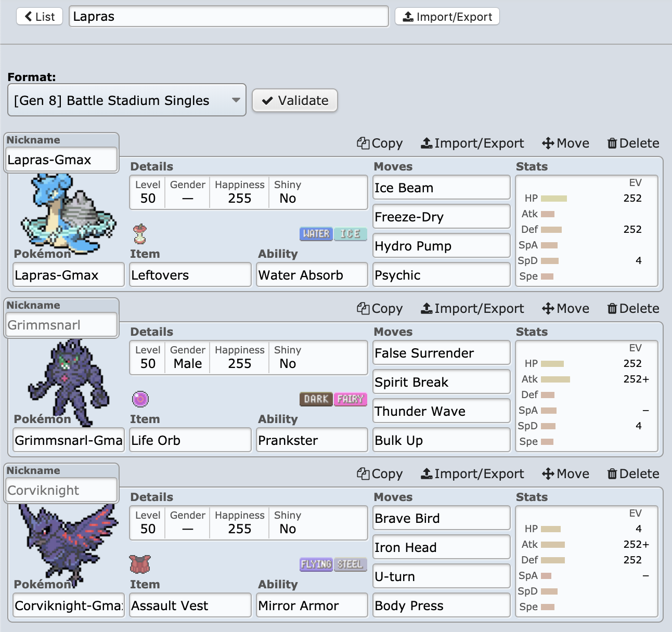Import/Export the Corviknight set
This screenshot has height=632, width=672.
click(x=472, y=474)
